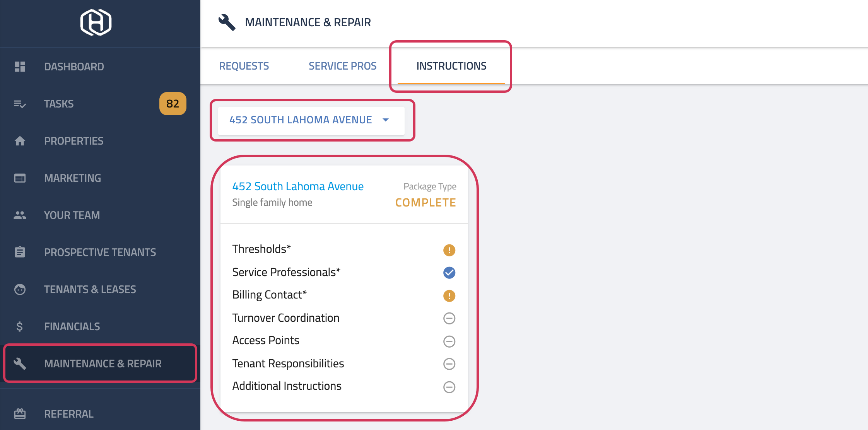Click the 82 tasks count badge
This screenshot has width=868, height=430.
[x=173, y=104]
